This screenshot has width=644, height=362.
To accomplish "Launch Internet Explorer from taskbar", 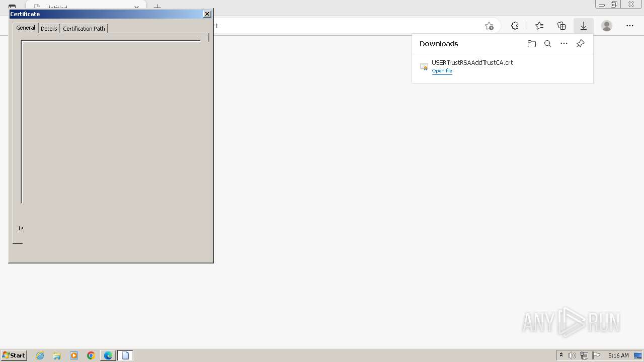I will (x=40, y=355).
